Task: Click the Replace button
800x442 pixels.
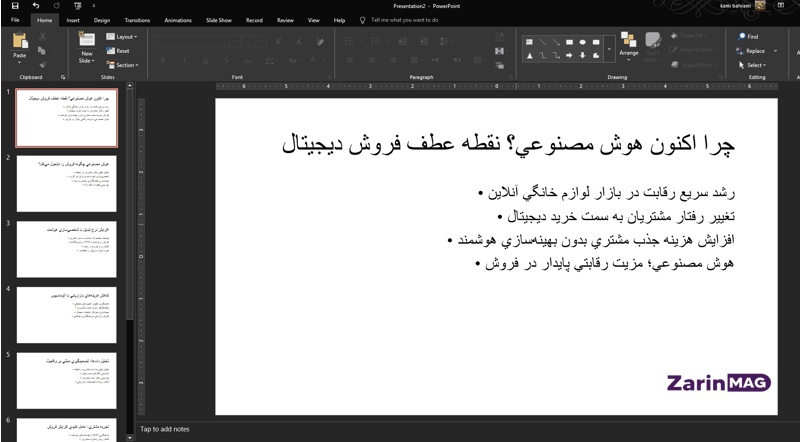Action: tap(751, 51)
